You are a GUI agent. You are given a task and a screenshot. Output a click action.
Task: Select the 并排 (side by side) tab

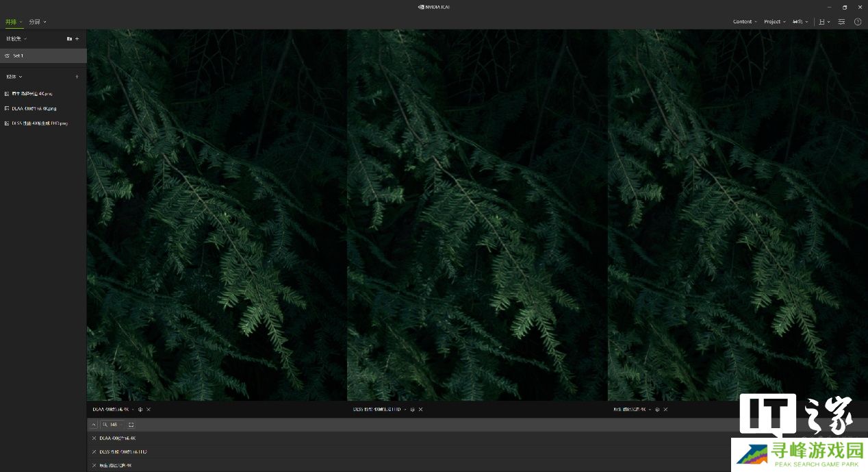(13, 22)
